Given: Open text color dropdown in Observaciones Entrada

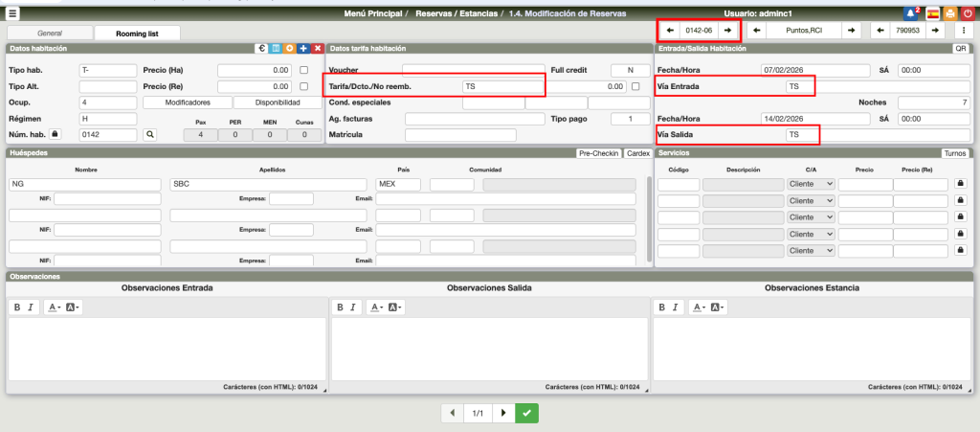Looking at the screenshot, I should pyautogui.click(x=54, y=307).
